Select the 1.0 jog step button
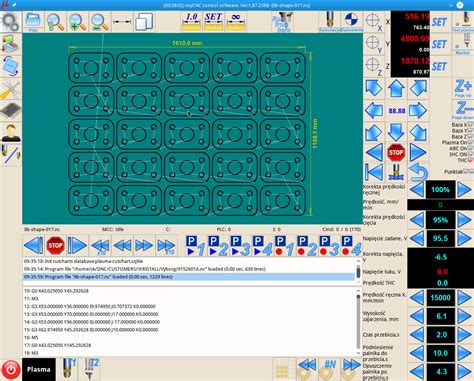The image size is (474, 381). pos(192,22)
